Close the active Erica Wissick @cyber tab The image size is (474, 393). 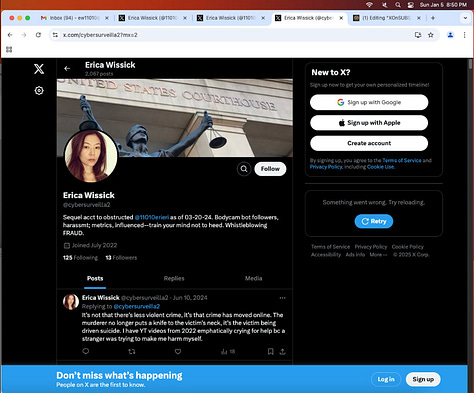(x=341, y=18)
